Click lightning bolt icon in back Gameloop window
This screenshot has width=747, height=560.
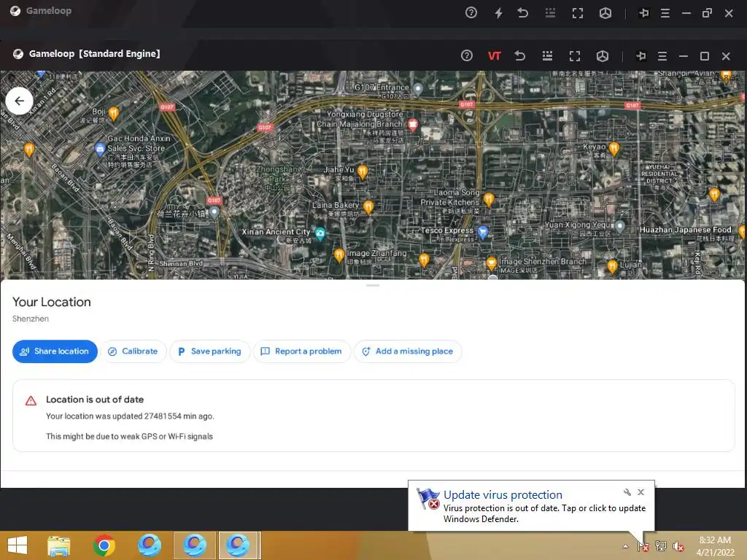(x=498, y=12)
